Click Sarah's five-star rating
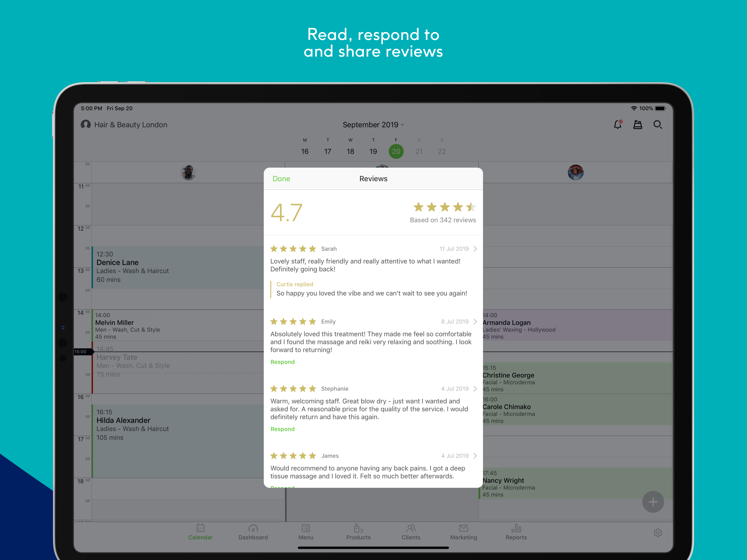Viewport: 747px width, 560px height. tap(293, 249)
